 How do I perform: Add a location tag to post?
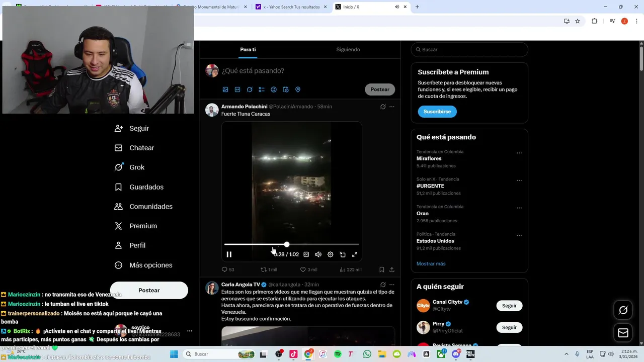[x=298, y=89]
